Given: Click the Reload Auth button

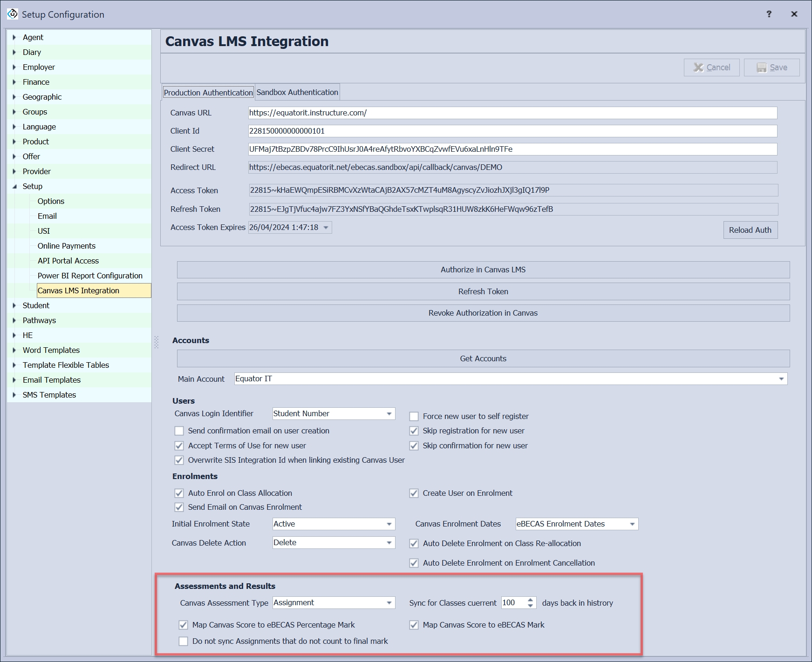Looking at the screenshot, I should (x=750, y=230).
